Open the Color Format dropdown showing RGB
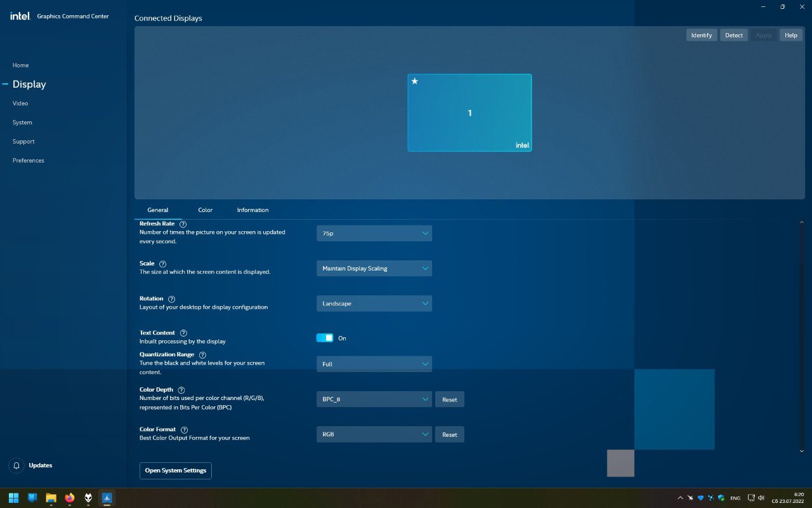Image resolution: width=812 pixels, height=508 pixels. pyautogui.click(x=374, y=434)
